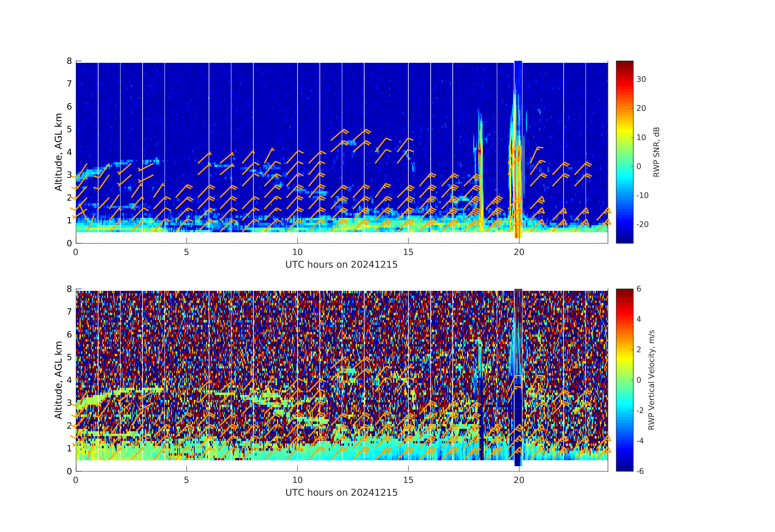Click the RWP Vertical Velocity colorbar

point(624,380)
